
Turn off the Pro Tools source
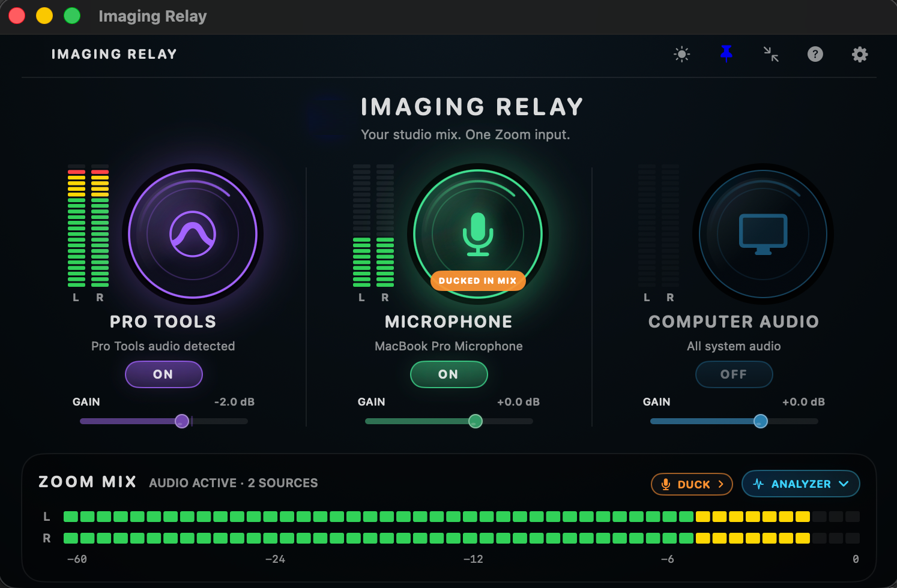coord(163,374)
